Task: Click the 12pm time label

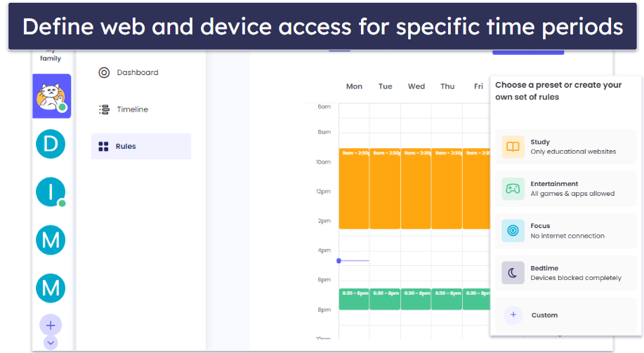Action: [x=323, y=192]
